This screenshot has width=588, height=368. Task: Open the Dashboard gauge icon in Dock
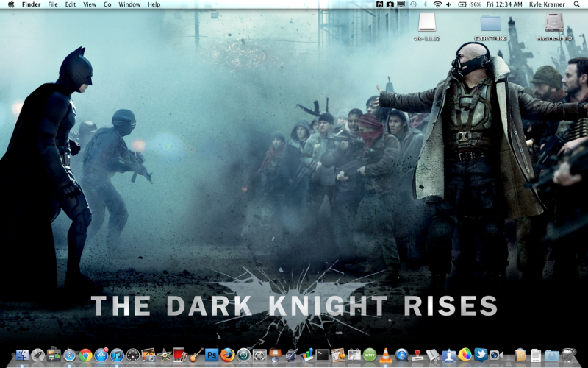pos(133,355)
